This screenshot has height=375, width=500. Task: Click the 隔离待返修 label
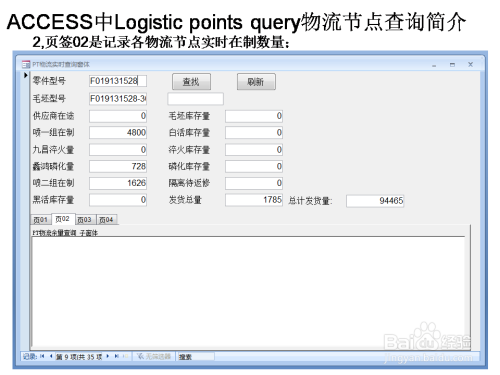(x=189, y=183)
